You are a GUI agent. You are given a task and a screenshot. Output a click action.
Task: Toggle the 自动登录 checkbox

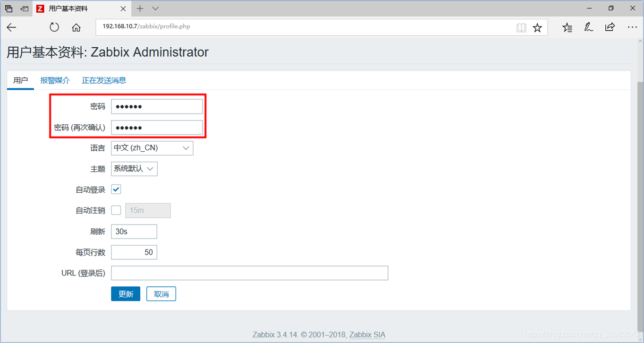point(116,189)
